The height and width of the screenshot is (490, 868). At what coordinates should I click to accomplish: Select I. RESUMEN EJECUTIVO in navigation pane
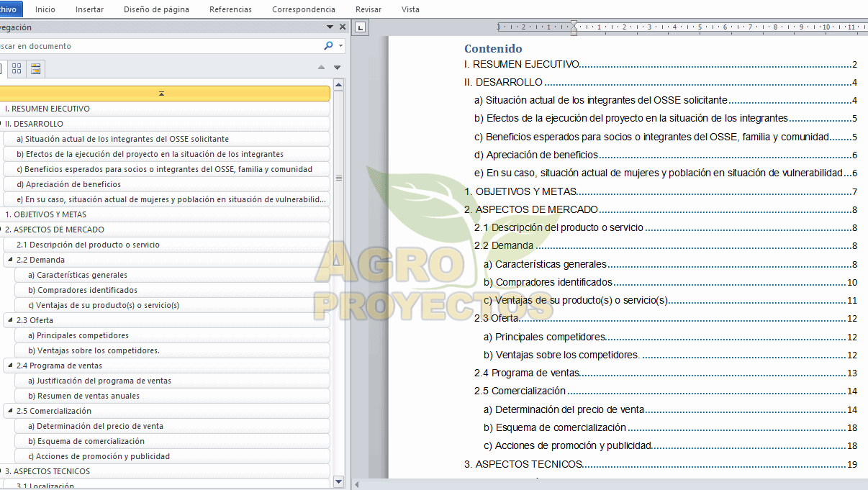[165, 109]
